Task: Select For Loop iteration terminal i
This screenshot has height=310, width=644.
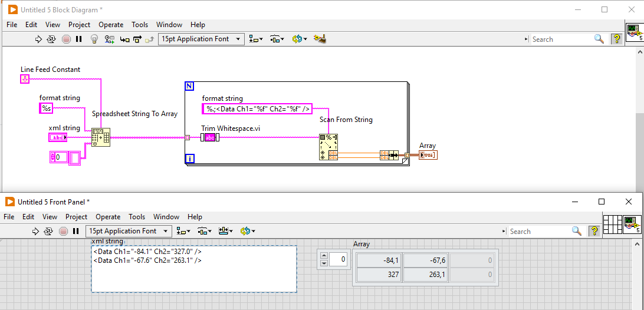Action: (x=190, y=158)
